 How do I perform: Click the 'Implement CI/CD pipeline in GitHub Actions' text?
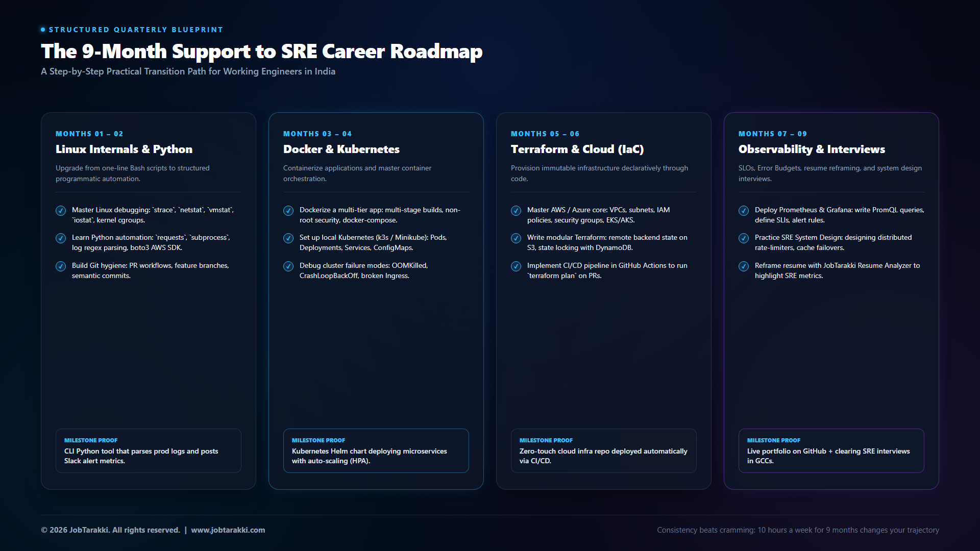pos(607,270)
